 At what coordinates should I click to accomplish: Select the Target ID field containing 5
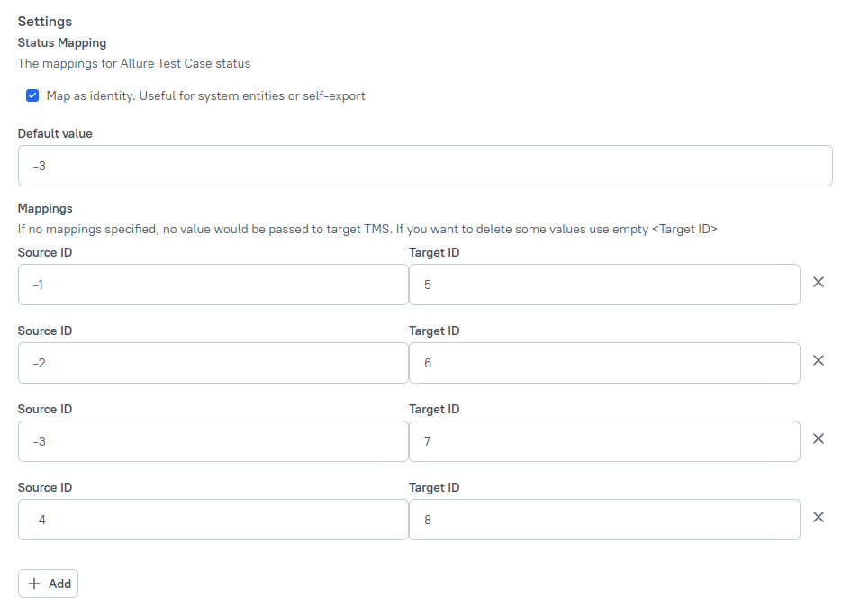point(603,284)
